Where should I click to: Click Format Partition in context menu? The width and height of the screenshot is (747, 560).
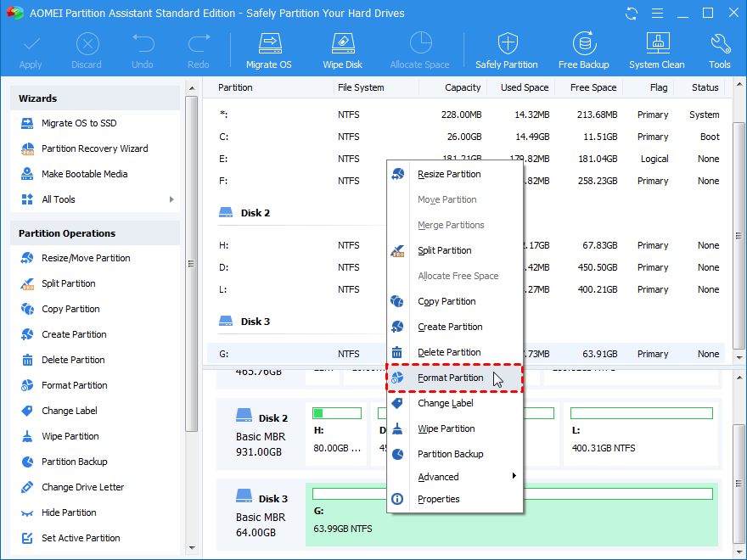[x=455, y=378]
